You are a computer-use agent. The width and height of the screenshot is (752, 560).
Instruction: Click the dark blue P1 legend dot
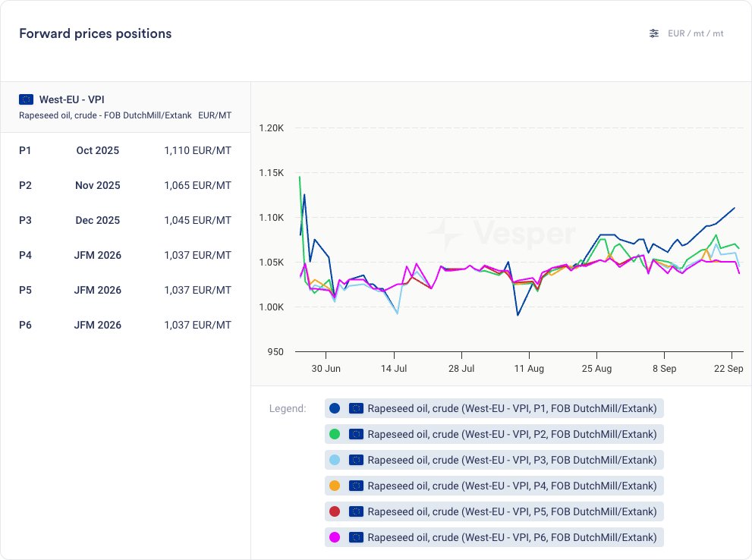tap(335, 408)
